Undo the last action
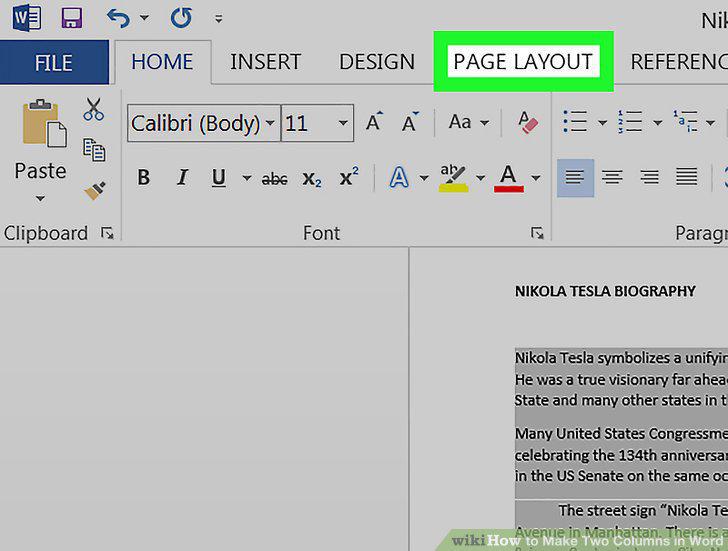The height and width of the screenshot is (551, 728). pyautogui.click(x=118, y=19)
